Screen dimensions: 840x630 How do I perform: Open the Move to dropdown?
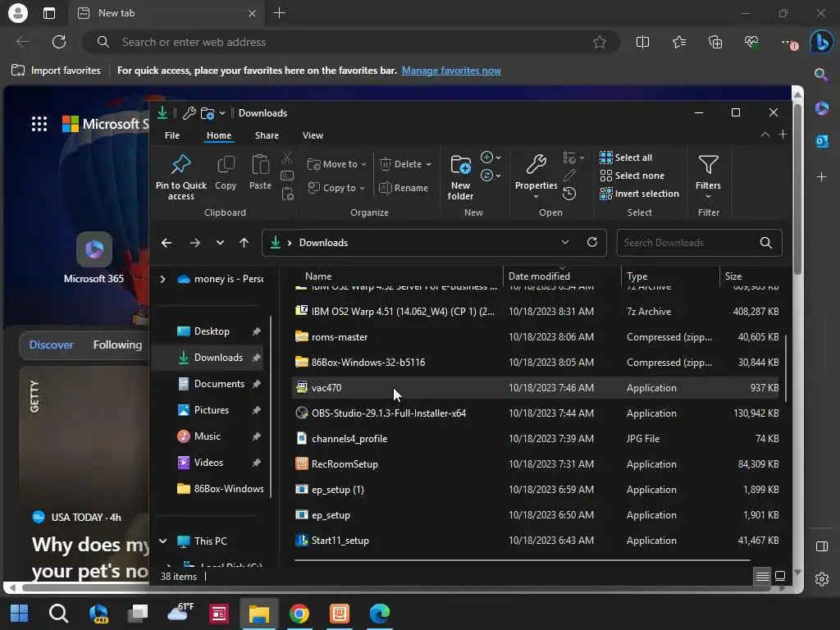coord(337,164)
